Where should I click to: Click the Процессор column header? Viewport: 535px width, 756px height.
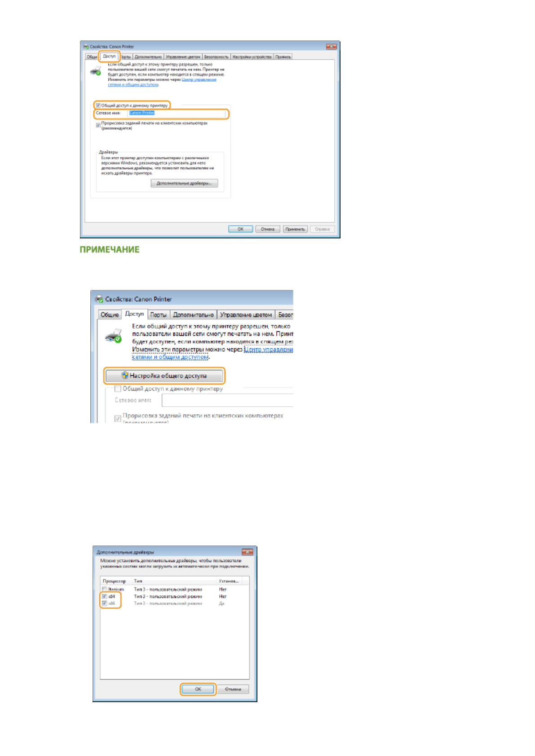[x=114, y=581]
